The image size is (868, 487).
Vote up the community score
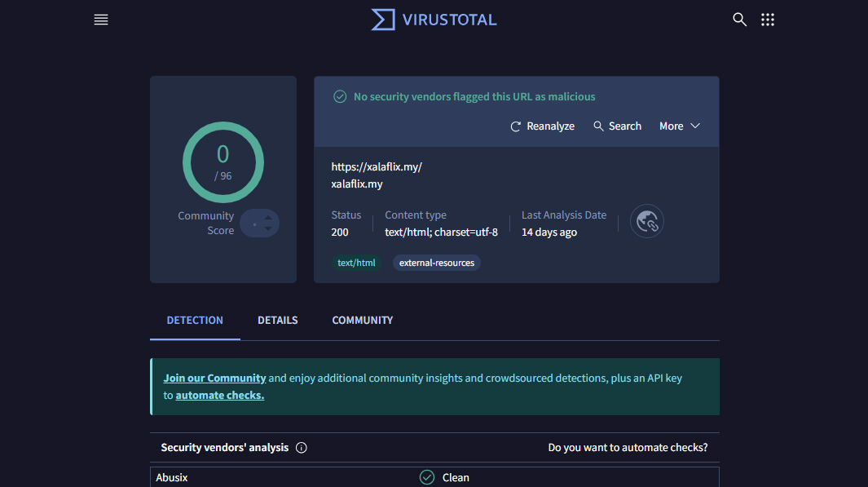point(268,216)
